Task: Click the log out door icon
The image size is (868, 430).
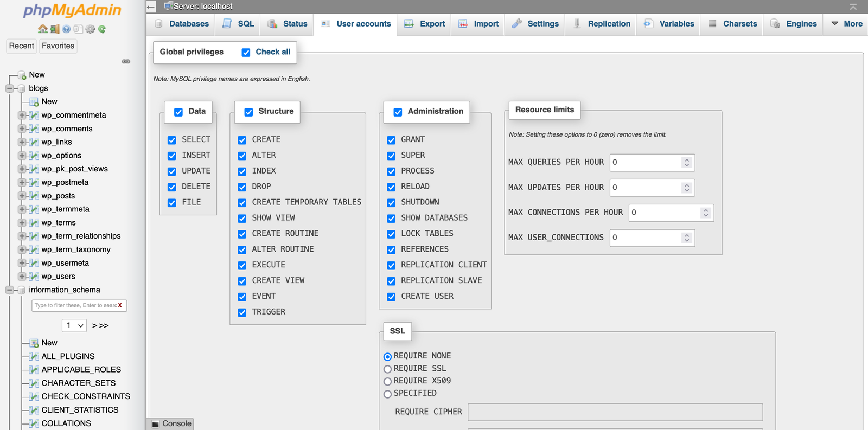Action: pyautogui.click(x=54, y=29)
